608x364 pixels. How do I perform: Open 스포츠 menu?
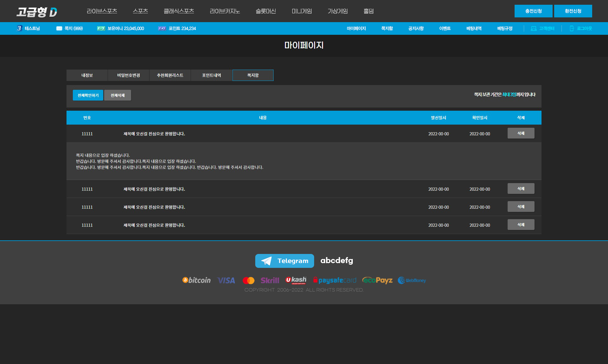140,11
